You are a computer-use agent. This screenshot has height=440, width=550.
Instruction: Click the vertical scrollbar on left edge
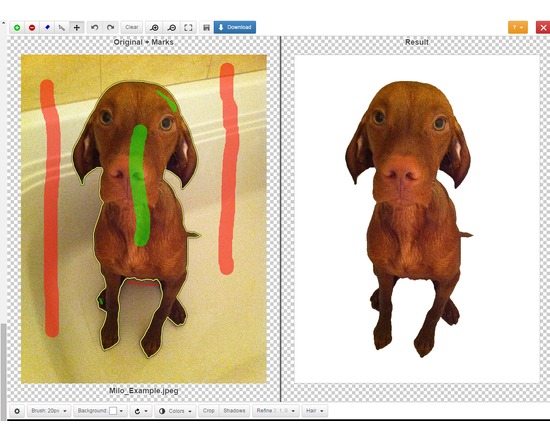coord(3,372)
